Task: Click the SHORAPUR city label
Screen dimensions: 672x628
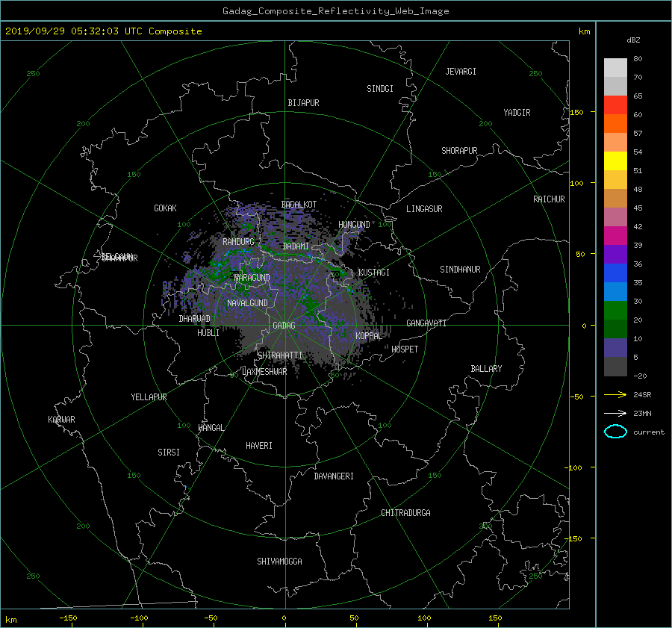Action: [x=459, y=151]
